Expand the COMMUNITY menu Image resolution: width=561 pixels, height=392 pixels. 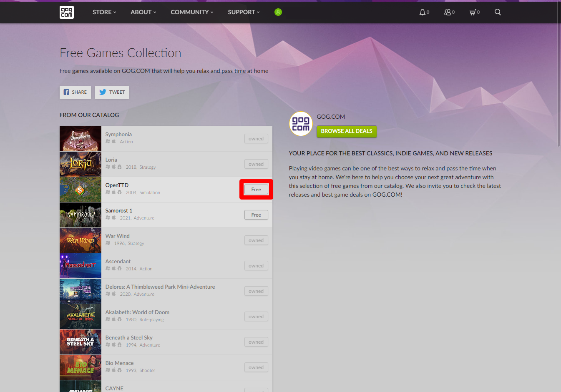(192, 12)
